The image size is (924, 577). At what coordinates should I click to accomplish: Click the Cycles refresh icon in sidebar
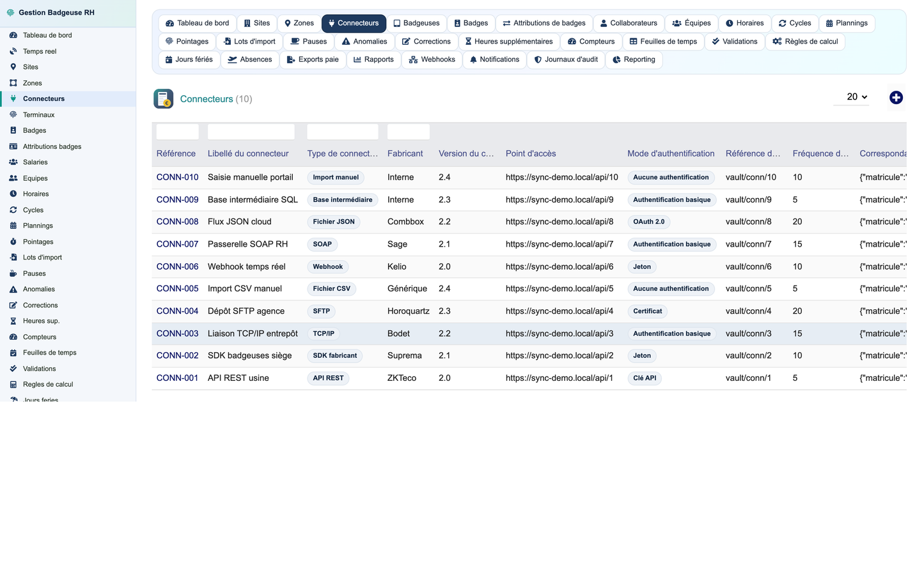[x=13, y=210]
